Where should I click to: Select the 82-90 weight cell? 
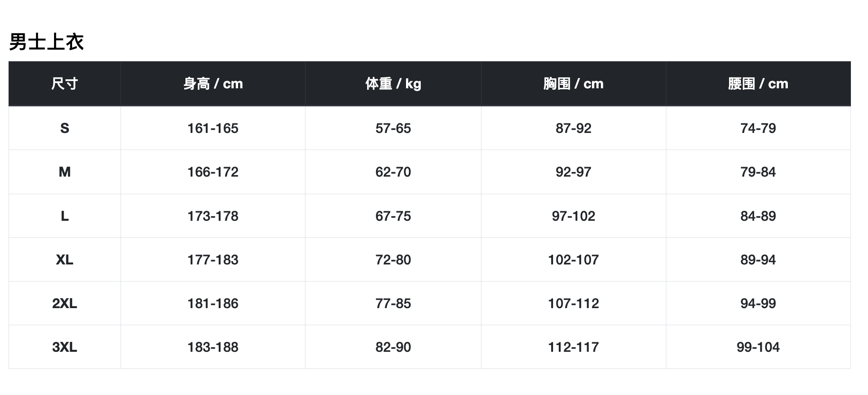coord(393,347)
